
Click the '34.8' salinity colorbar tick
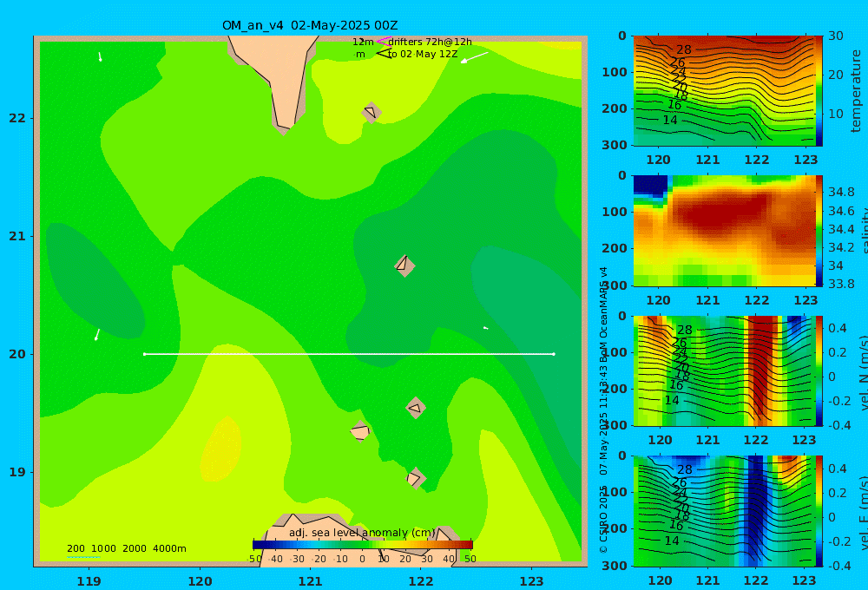[841, 192]
